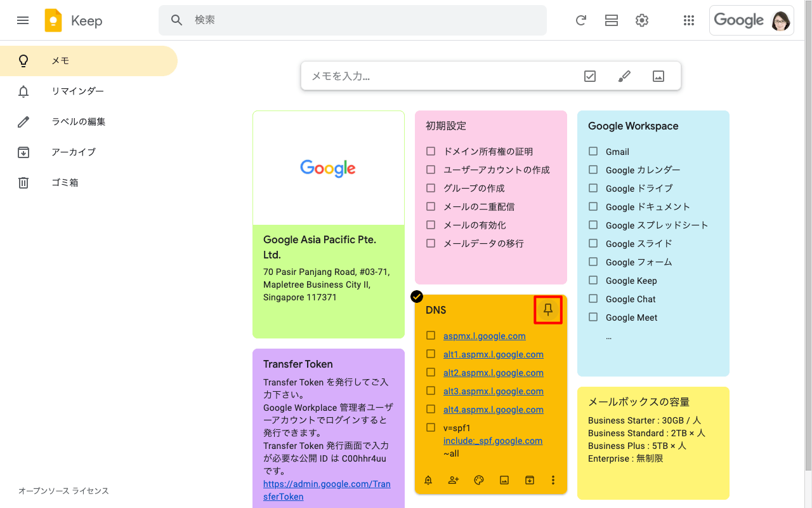The image size is (812, 508).
Task: Open オープンソース ライセンス link
Action: [x=63, y=491]
